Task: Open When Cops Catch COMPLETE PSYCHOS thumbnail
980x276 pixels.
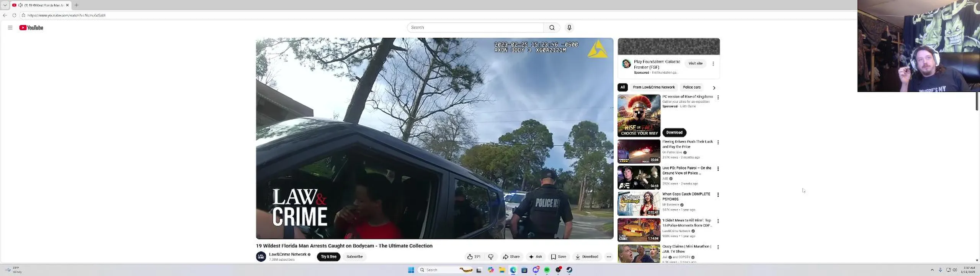Action: tap(639, 204)
